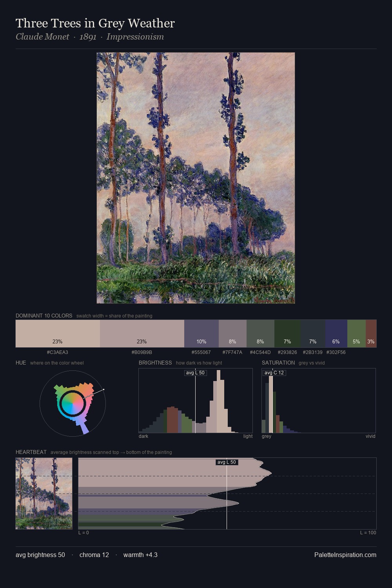
Task: Click the 'grey' axis label under Saturation
Action: pos(267,436)
